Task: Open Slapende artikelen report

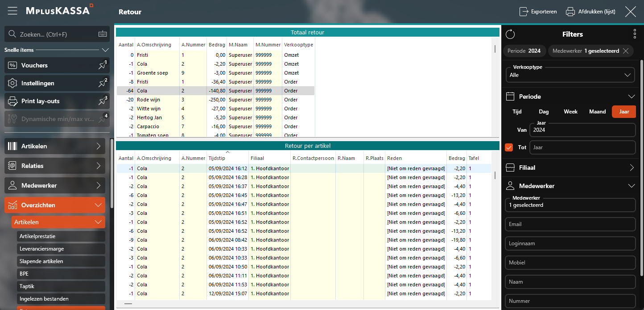Action: point(61,261)
